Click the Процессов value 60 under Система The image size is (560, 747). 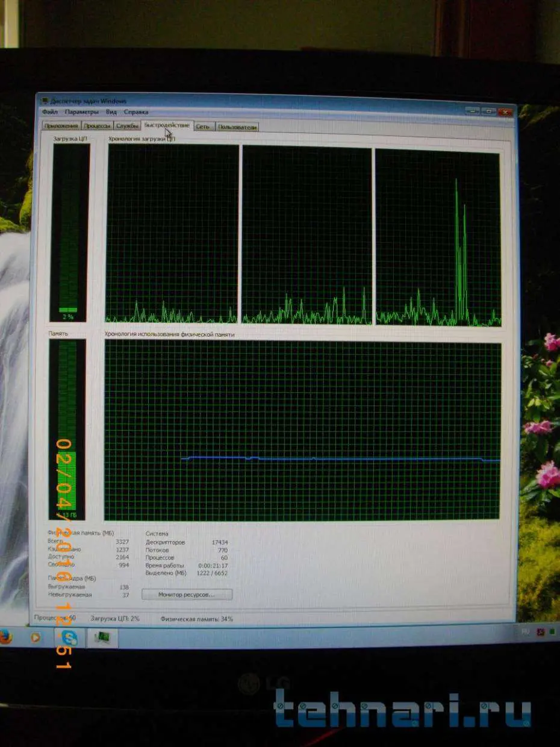coord(224,558)
